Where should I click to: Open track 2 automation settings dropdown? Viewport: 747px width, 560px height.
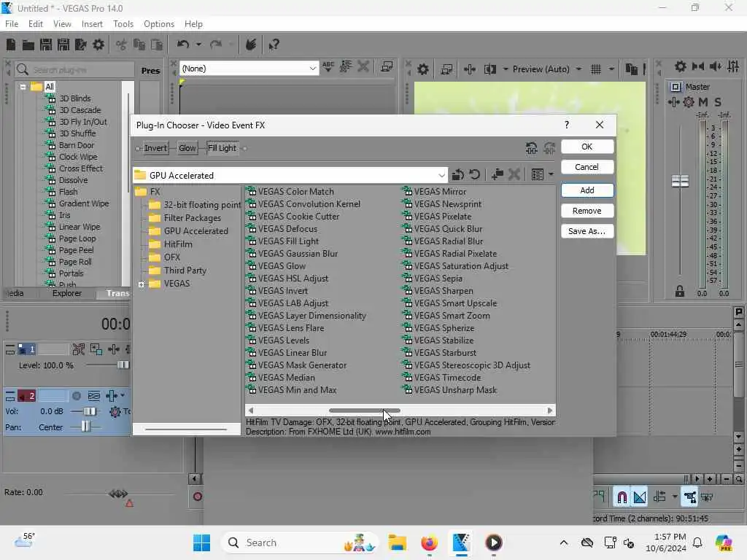pos(123,395)
